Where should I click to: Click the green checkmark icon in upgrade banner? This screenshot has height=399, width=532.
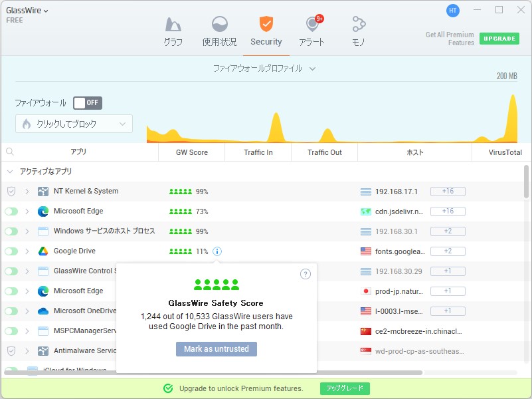click(168, 388)
